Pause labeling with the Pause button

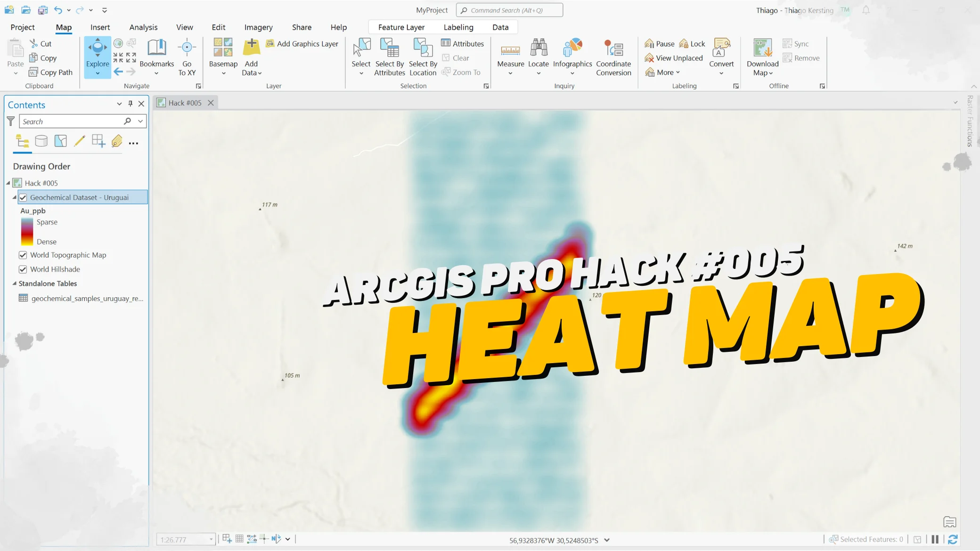point(660,43)
